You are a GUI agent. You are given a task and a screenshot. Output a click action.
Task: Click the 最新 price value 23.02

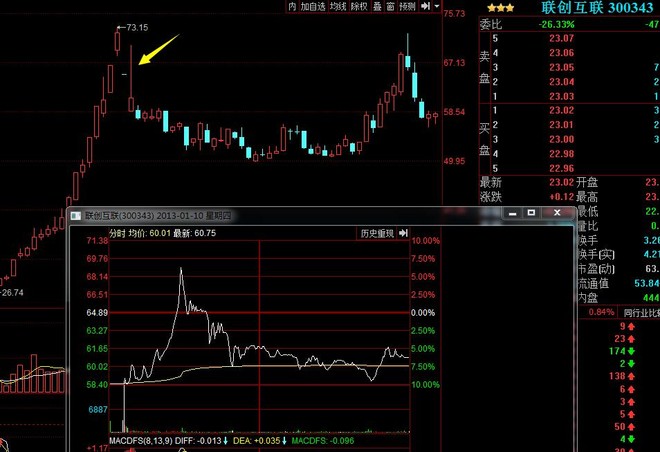coord(562,182)
